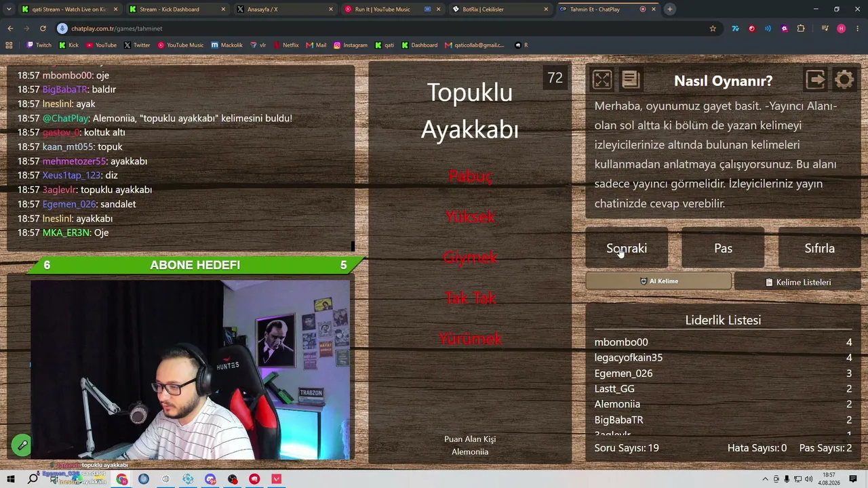Click the Sonraki button
Viewport: 868px width, 488px height.
pos(627,248)
